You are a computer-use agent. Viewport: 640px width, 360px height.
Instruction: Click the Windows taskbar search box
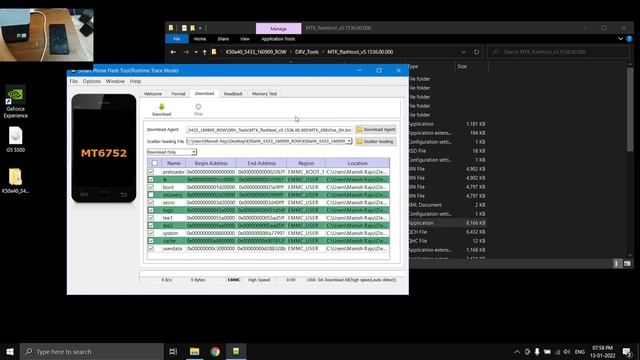[91, 351]
